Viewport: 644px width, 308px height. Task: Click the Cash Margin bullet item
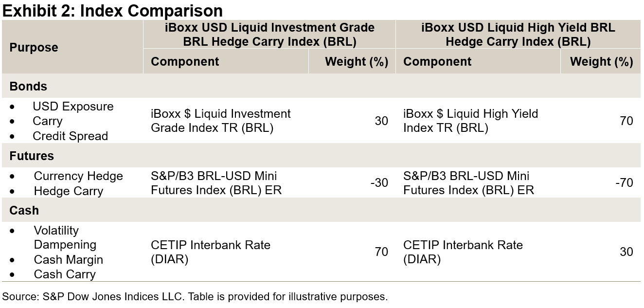[x=69, y=260]
